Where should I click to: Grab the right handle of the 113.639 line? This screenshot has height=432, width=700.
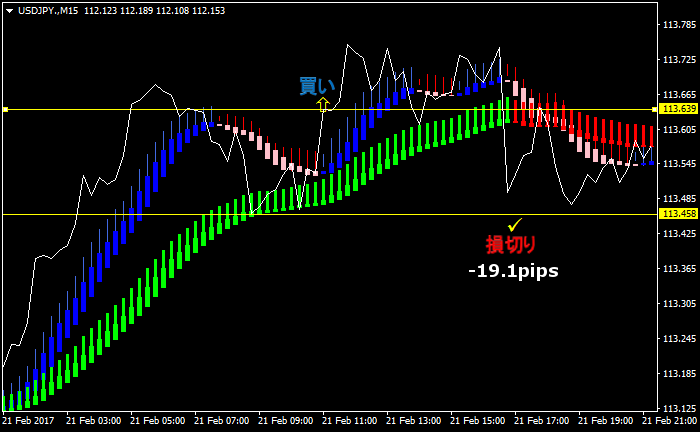coord(654,109)
